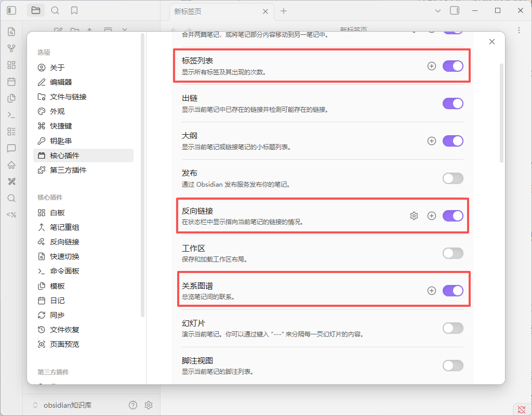Create new canvas from ribbon icon
This screenshot has height=416, width=532.
11,65
